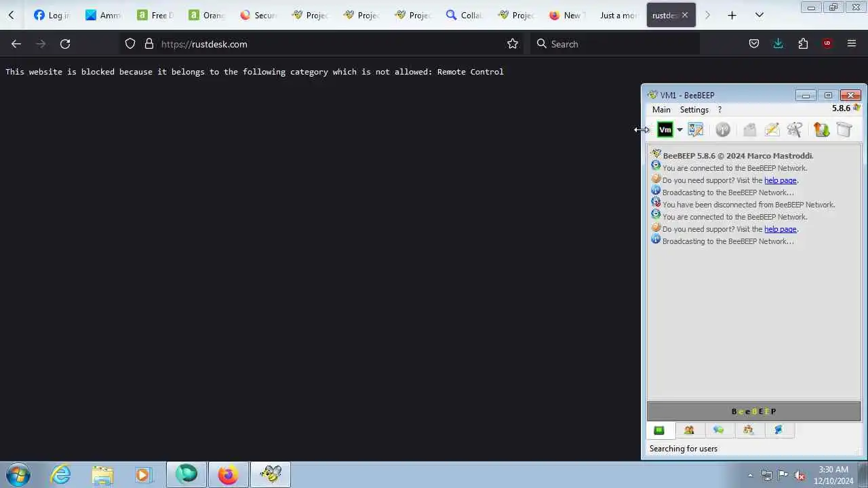The width and height of the screenshot is (868, 488).
Task: Click the first help page link in activity log
Action: pos(780,180)
